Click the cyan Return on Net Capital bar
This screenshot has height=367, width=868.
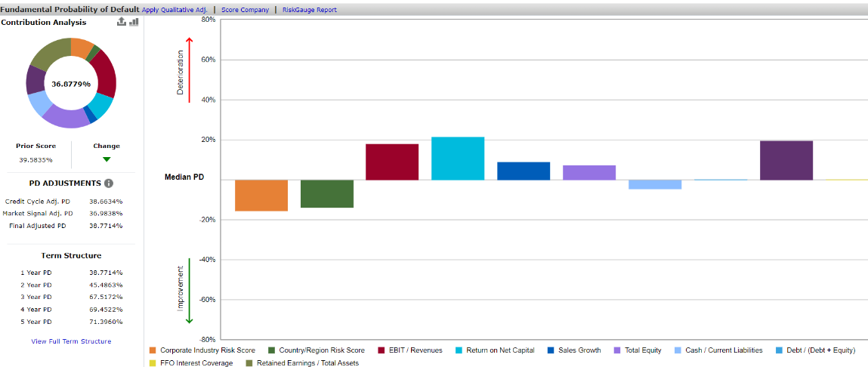click(458, 159)
